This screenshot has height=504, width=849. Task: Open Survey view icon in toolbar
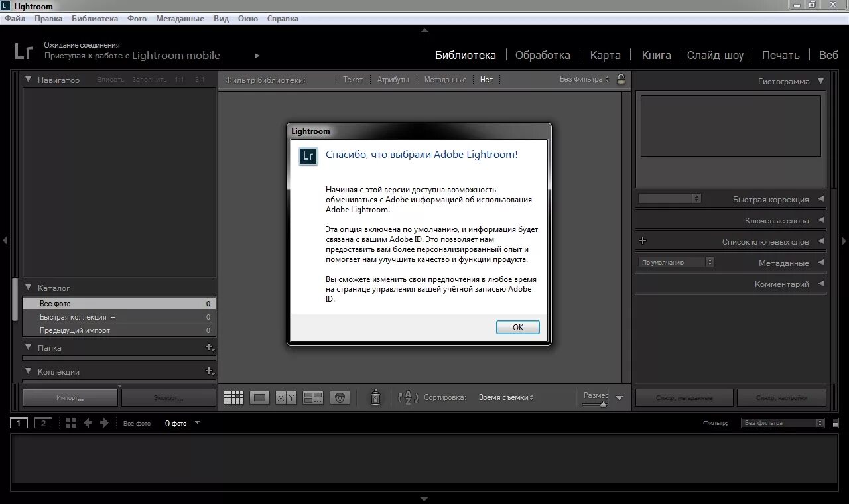tap(312, 397)
